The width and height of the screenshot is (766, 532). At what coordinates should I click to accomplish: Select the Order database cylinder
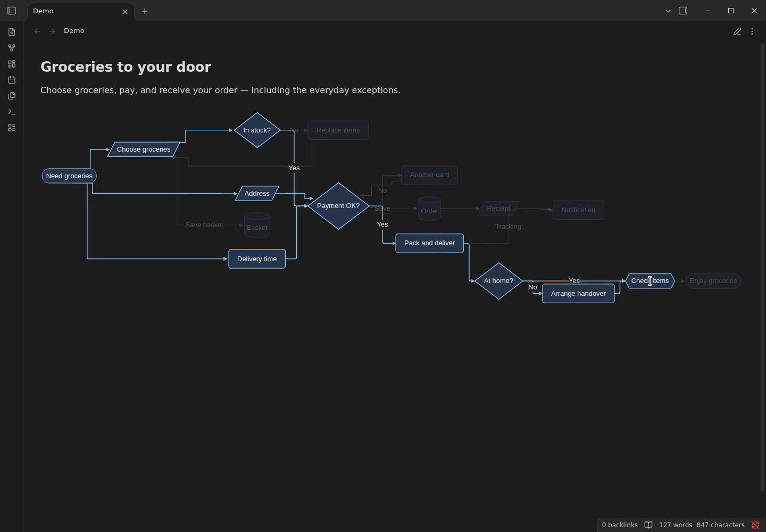[x=429, y=209]
